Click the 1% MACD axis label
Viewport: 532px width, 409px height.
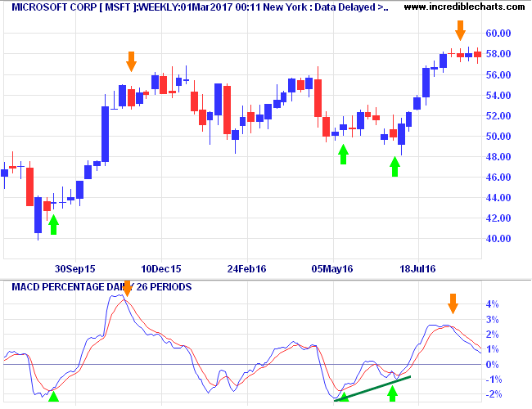pyautogui.click(x=492, y=349)
